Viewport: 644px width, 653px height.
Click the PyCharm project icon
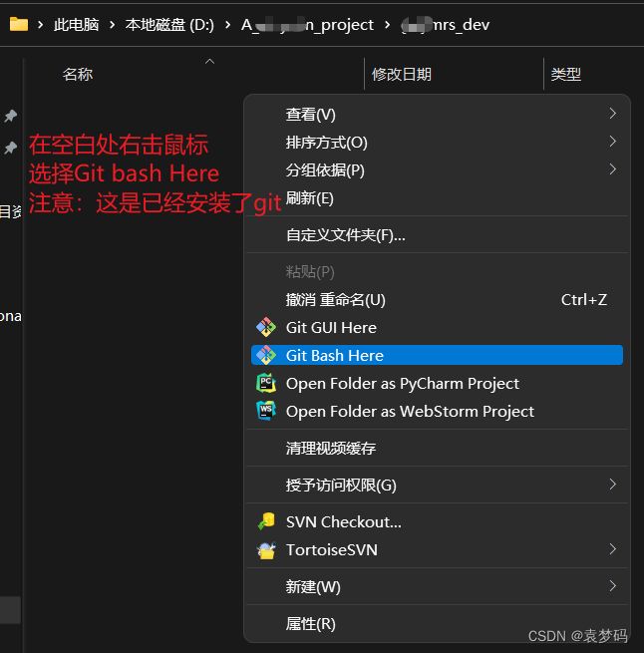point(266,383)
